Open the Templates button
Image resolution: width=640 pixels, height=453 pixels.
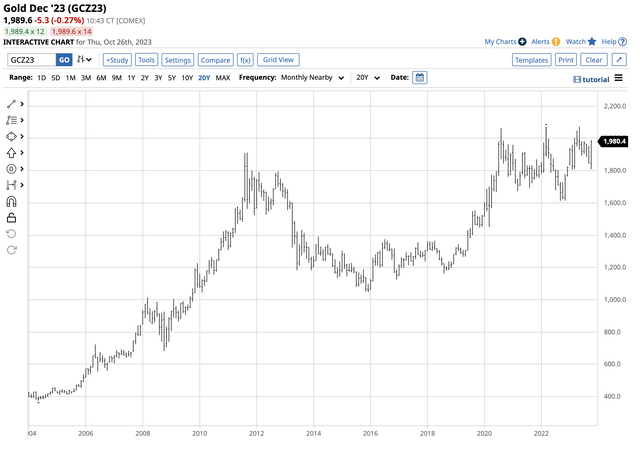tap(531, 60)
